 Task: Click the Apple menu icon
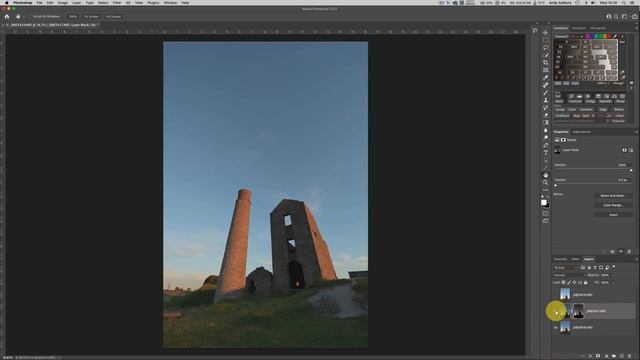(7, 2)
